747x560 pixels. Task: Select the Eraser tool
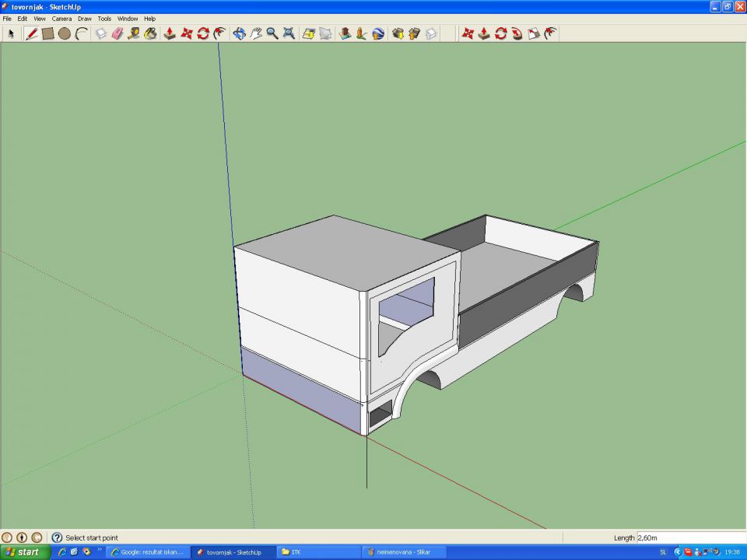117,33
